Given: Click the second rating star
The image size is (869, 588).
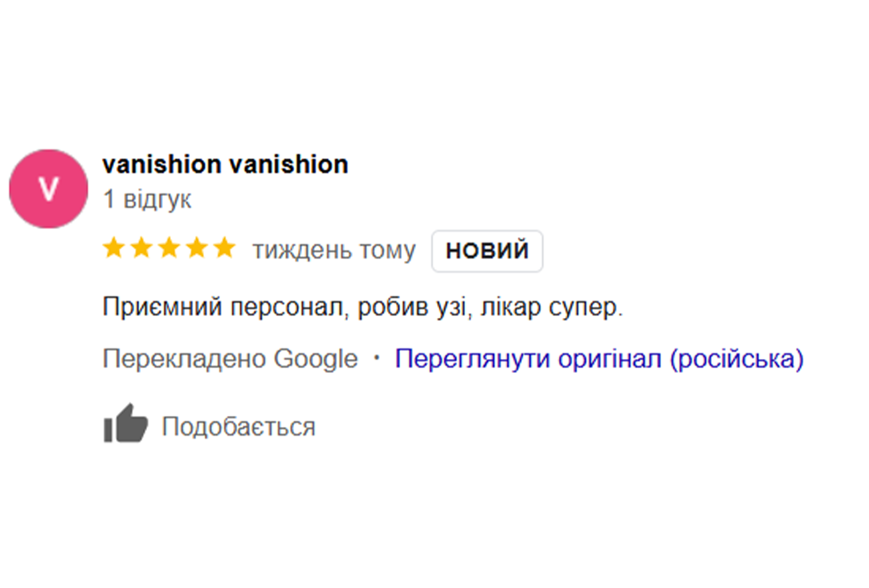Looking at the screenshot, I should 142,249.
